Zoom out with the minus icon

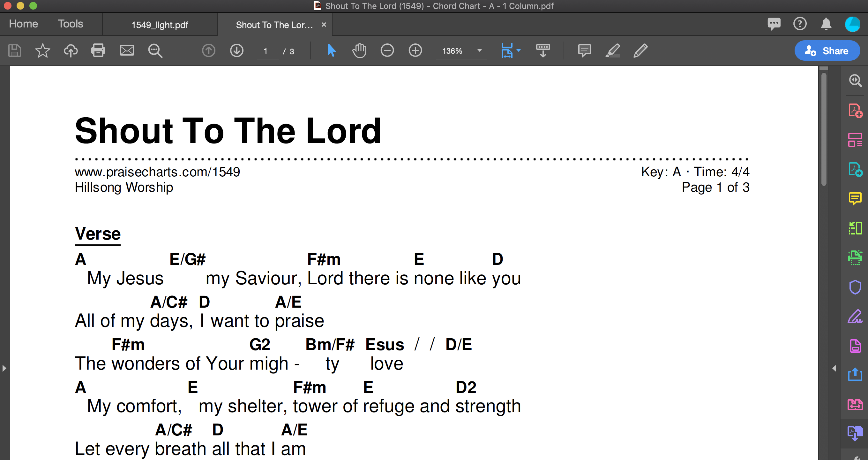[387, 50]
